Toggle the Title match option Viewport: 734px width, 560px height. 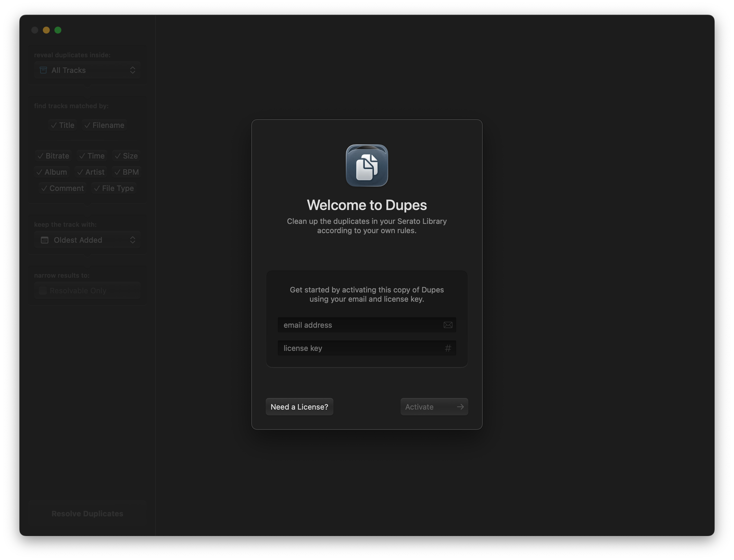tap(63, 125)
